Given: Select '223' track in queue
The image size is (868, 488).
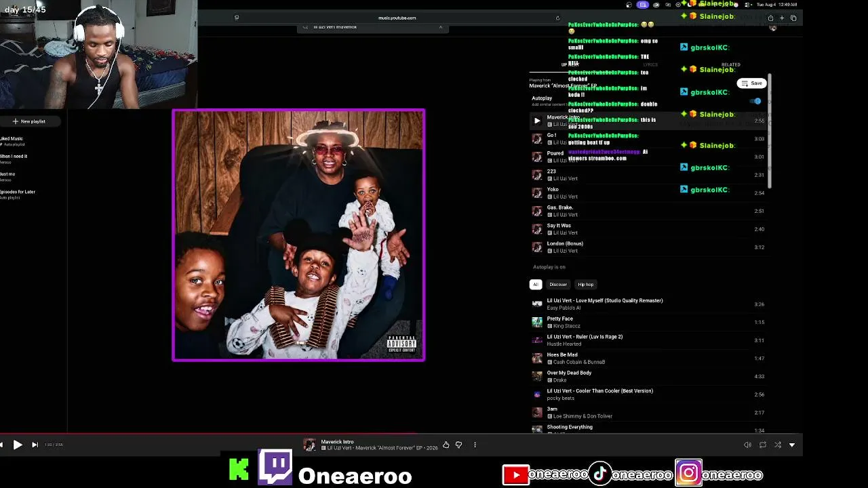Looking at the screenshot, I should [x=648, y=175].
